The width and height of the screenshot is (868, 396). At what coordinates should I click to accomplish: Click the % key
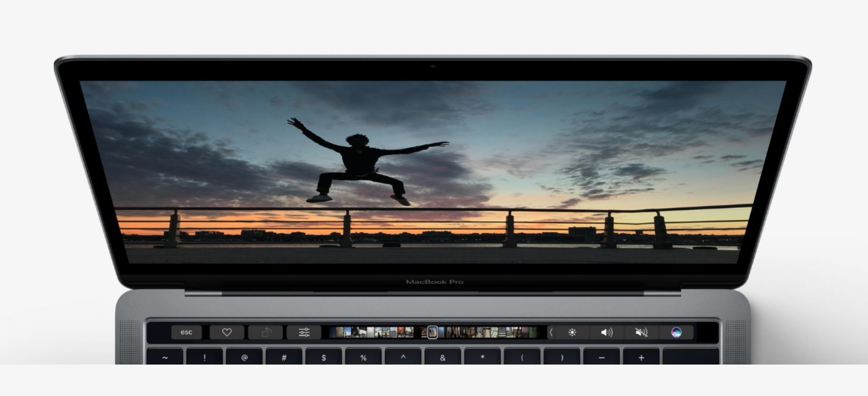[363, 357]
